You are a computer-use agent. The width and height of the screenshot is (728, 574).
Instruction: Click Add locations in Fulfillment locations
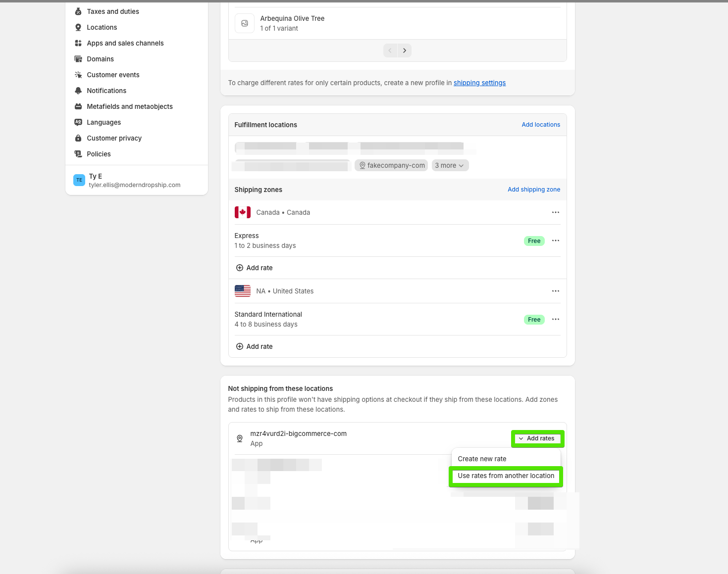[x=541, y=125]
